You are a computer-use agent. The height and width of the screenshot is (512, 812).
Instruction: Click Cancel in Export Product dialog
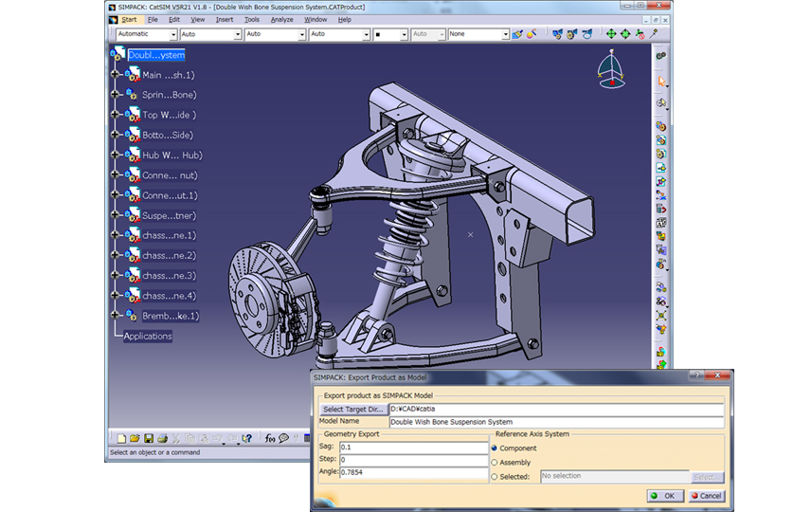pos(707,496)
